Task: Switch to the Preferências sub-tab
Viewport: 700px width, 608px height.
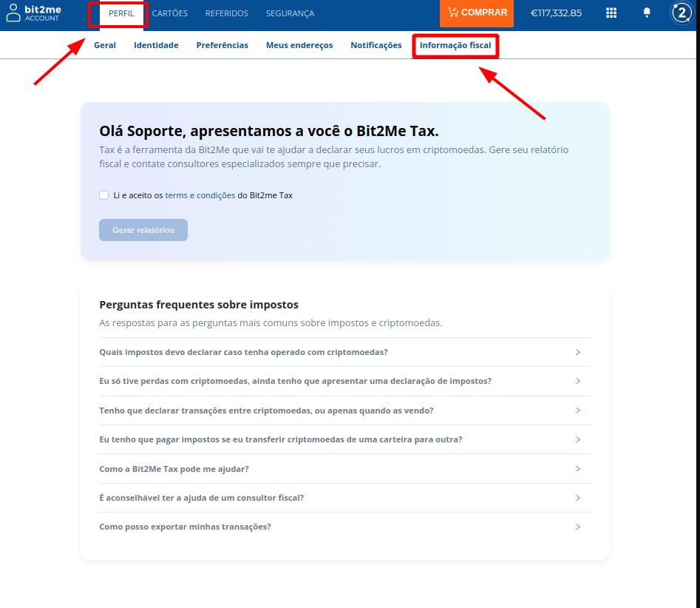Action: coord(222,45)
